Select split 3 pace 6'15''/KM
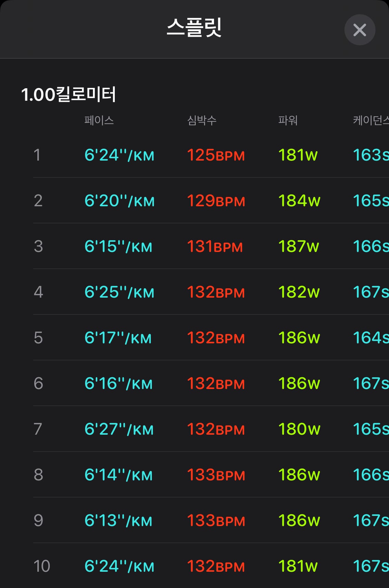The height and width of the screenshot is (588, 389). [118, 246]
